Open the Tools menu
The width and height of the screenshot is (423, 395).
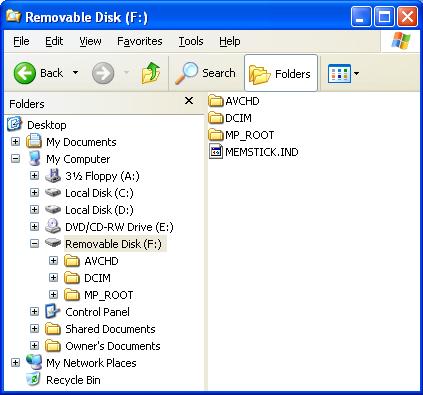pos(191,41)
